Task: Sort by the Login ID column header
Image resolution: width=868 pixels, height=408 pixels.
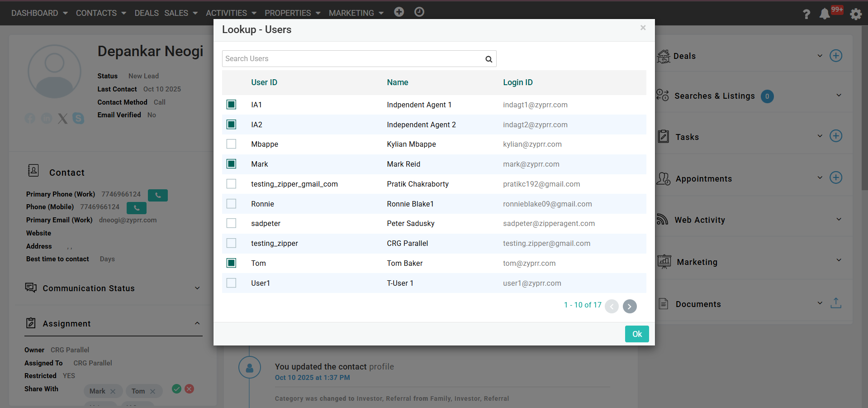Action: pos(517,82)
